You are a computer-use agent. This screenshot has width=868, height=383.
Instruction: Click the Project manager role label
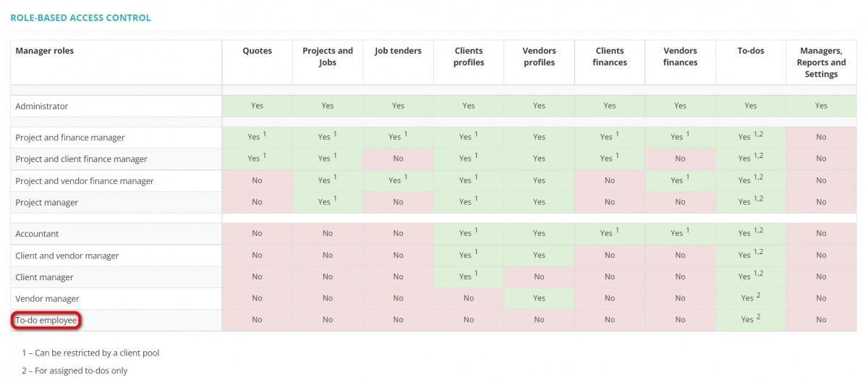click(x=47, y=203)
